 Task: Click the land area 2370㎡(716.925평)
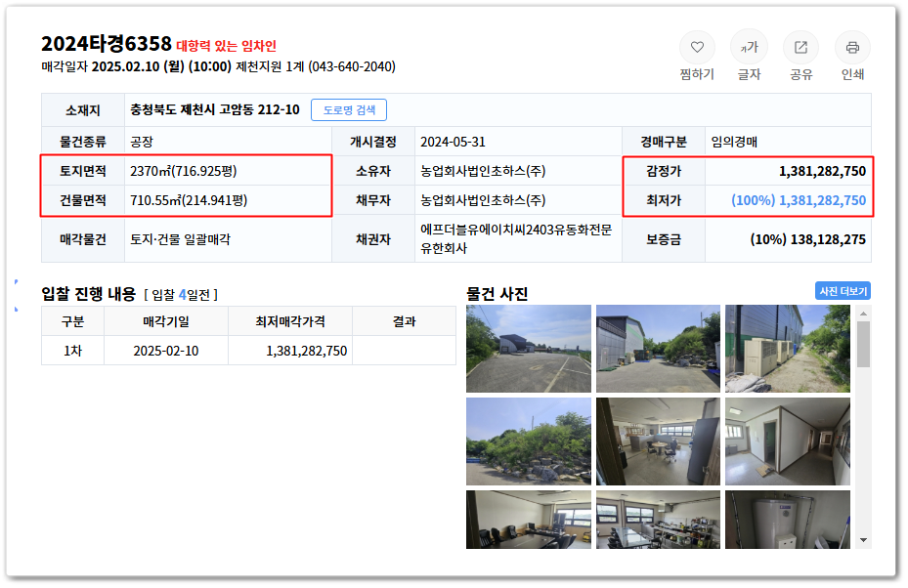184,171
